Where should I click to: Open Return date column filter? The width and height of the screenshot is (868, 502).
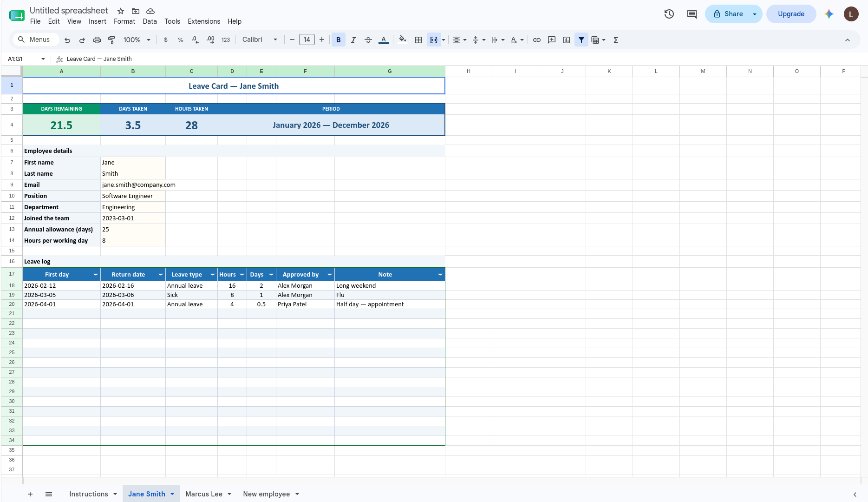pos(161,274)
